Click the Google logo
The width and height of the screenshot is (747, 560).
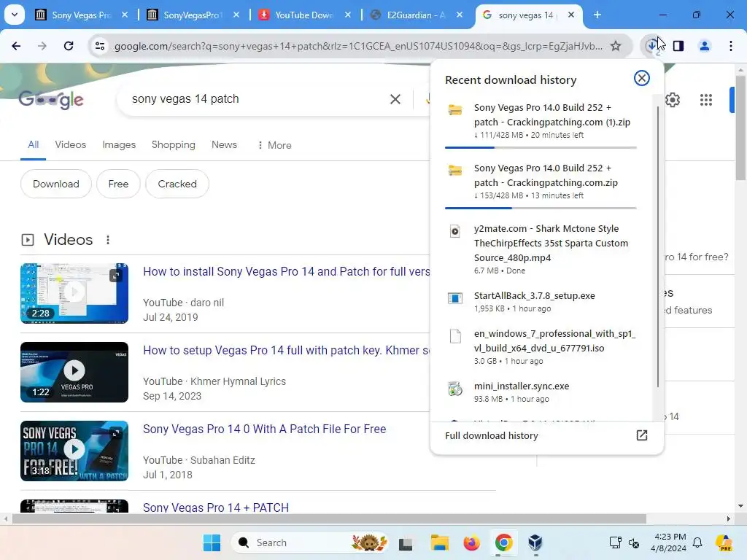[51, 99]
